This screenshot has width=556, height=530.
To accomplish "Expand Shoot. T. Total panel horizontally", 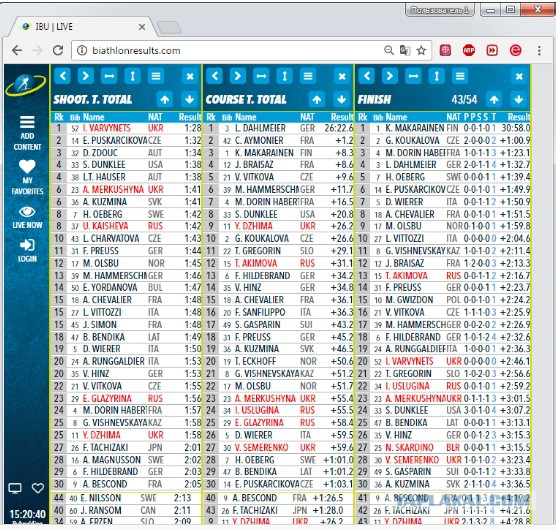I will [x=109, y=76].
